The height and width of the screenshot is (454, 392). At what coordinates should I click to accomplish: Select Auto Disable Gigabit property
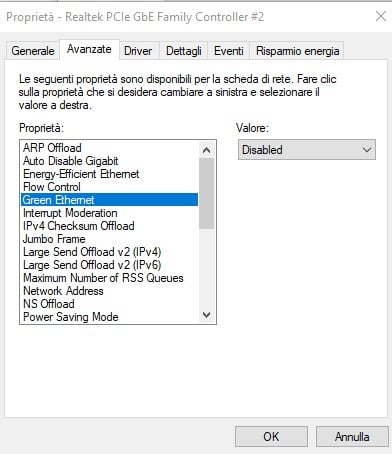click(110, 161)
